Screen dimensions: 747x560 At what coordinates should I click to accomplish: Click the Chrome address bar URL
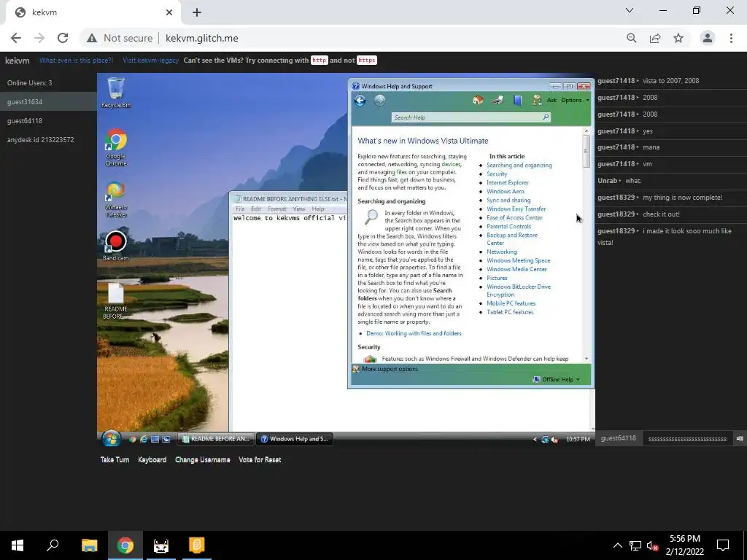pos(202,38)
